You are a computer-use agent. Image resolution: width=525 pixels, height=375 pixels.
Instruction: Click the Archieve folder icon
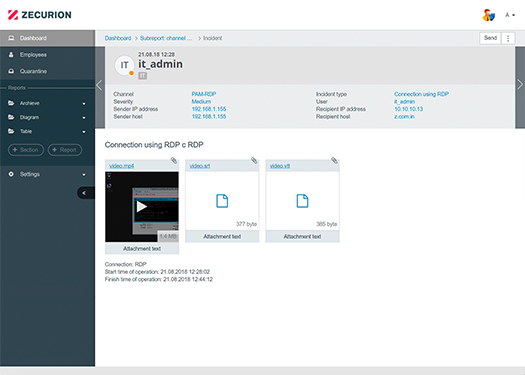click(x=11, y=103)
